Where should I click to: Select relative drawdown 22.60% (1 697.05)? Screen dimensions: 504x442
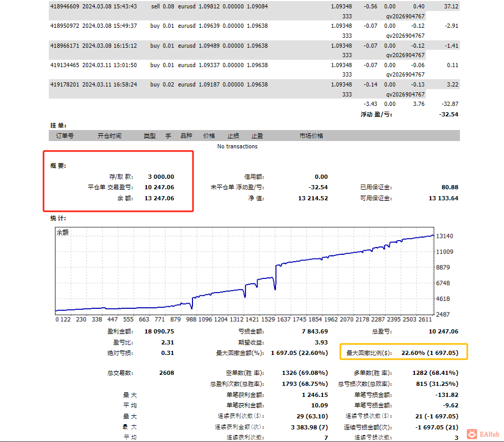[x=430, y=353]
